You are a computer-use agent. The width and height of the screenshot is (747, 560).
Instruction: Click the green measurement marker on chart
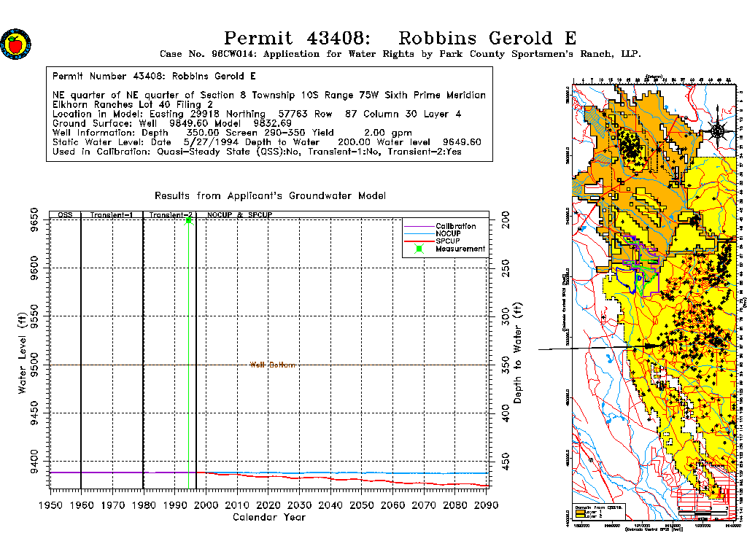point(189,220)
